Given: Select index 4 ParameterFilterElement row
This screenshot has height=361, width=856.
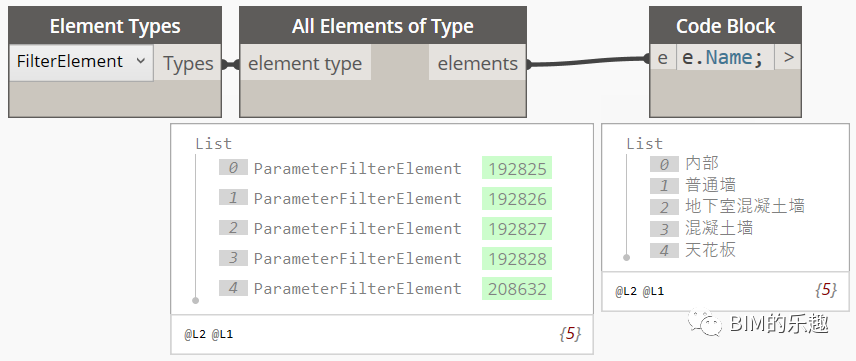Looking at the screenshot, I should (x=385, y=288).
